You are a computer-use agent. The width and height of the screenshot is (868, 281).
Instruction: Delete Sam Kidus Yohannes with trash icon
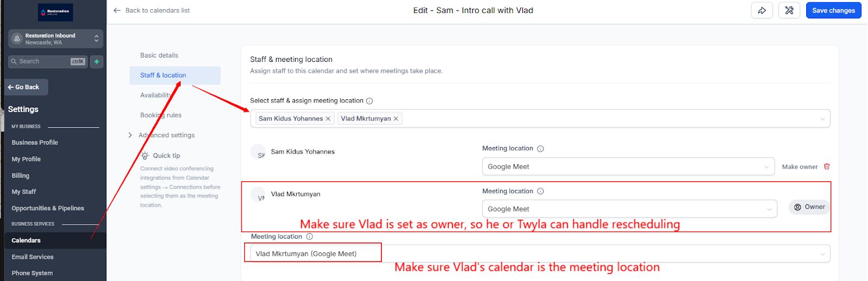[x=827, y=167]
